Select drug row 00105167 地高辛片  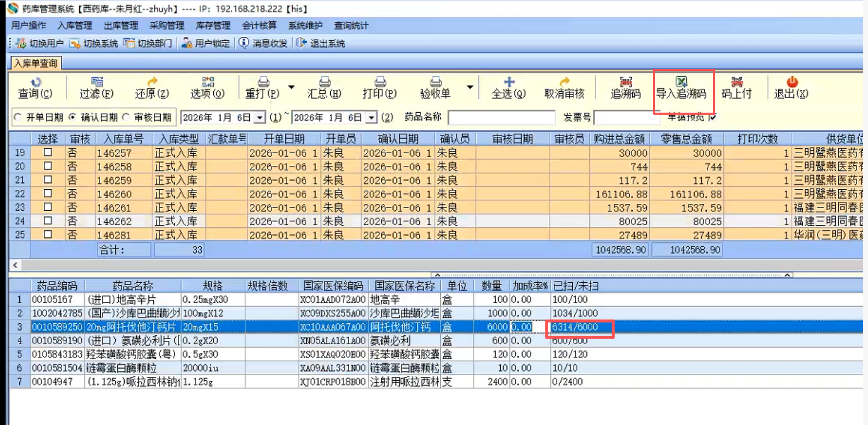pyautogui.click(x=436, y=300)
